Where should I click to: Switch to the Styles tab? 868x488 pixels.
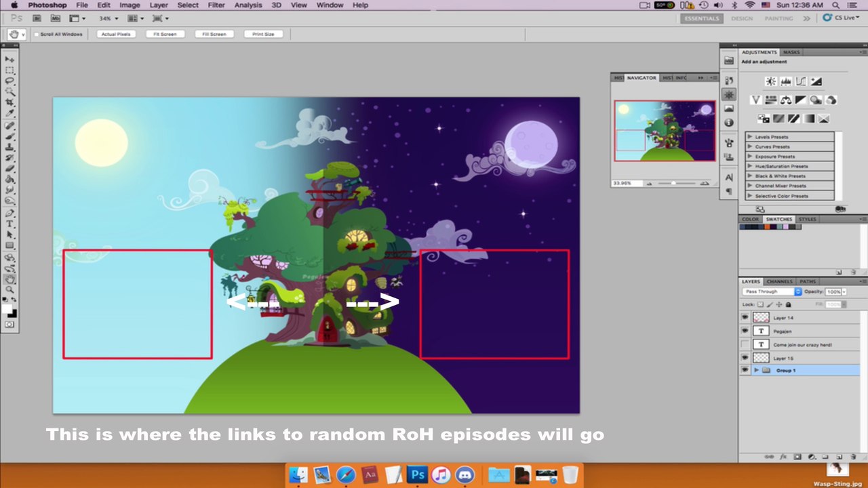pos(807,219)
